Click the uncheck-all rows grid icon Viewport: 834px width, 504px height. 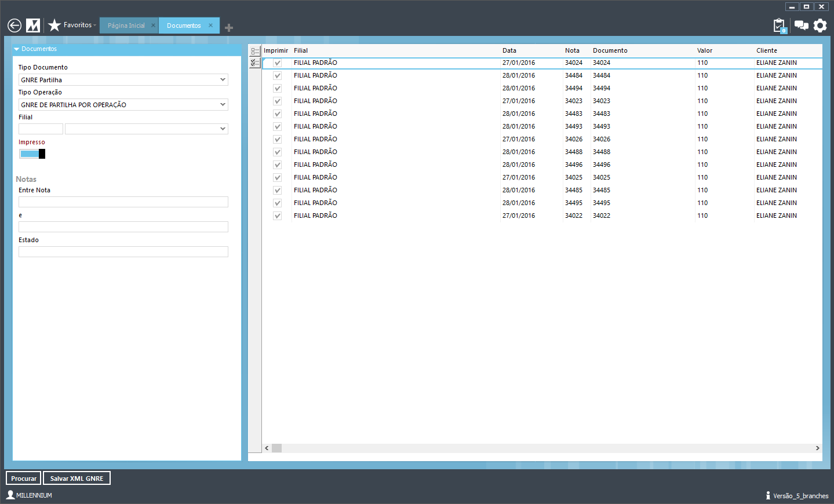click(255, 51)
